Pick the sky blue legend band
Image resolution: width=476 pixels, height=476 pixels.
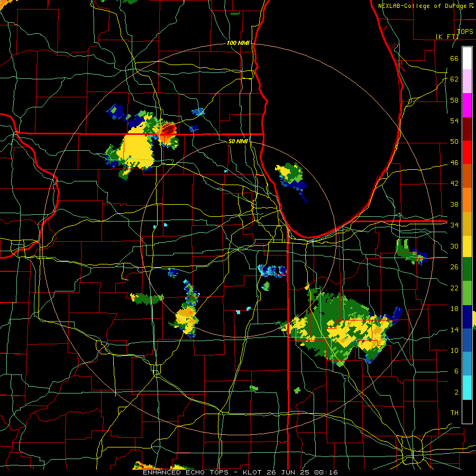coord(467,364)
